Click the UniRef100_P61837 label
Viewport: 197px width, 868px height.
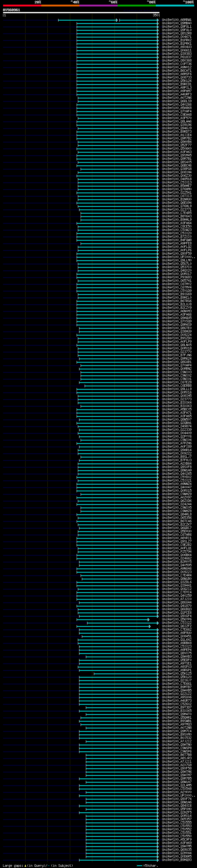[x=176, y=57]
